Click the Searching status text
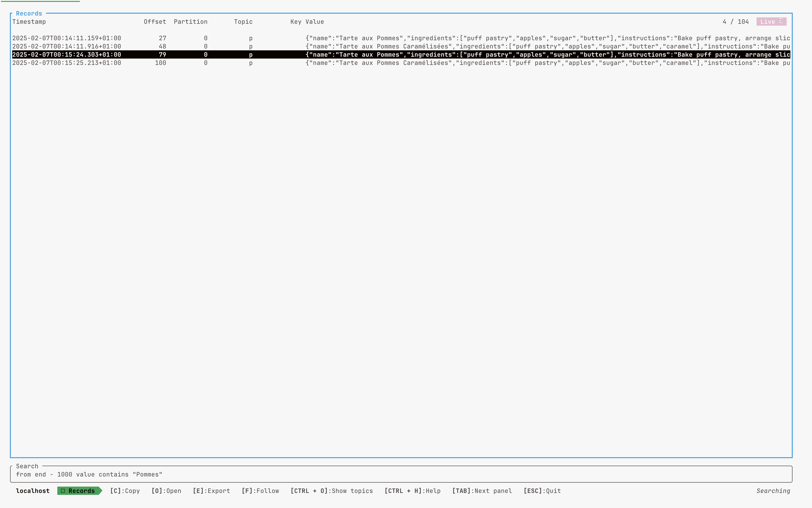This screenshot has height=508, width=812. (x=773, y=491)
